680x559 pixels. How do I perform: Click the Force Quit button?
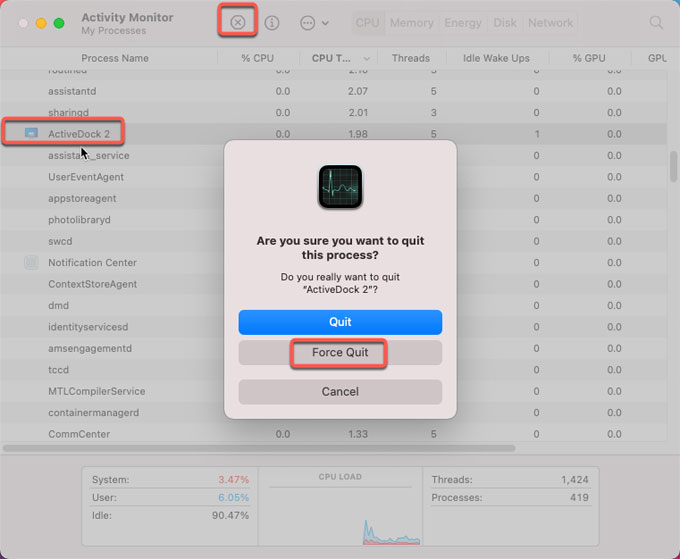[x=340, y=352]
